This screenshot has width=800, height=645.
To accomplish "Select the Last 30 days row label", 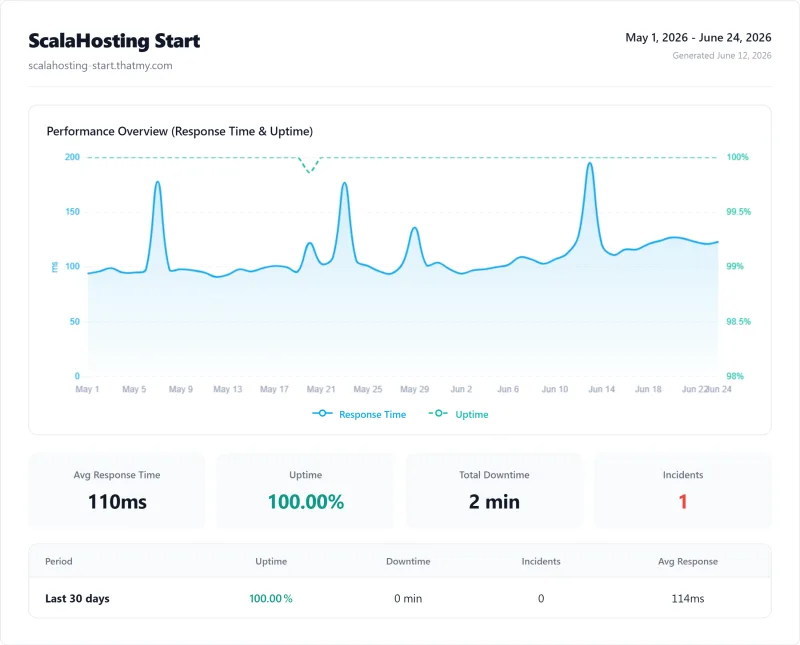I will (x=77, y=599).
